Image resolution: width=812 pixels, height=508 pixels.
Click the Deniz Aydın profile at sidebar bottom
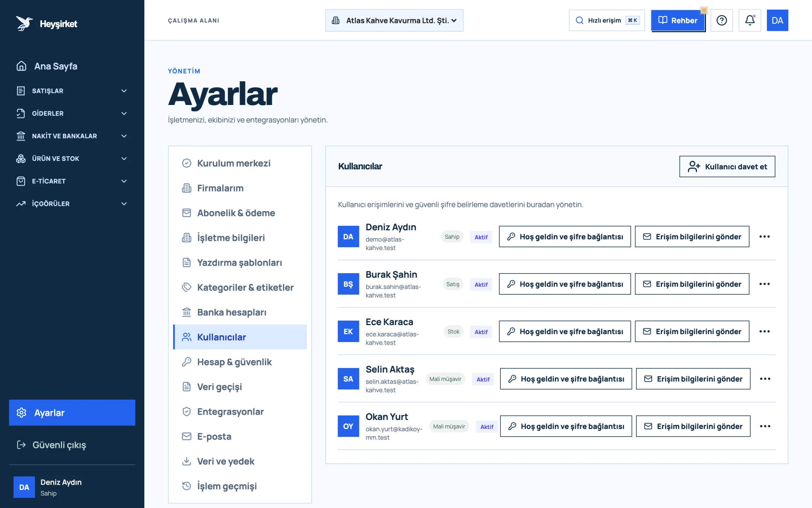tap(72, 487)
